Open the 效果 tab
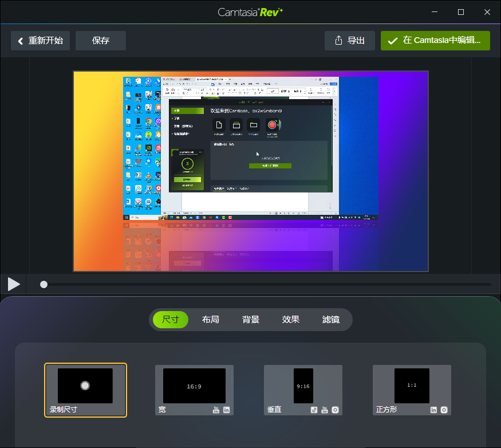This screenshot has width=501, height=448. click(291, 320)
